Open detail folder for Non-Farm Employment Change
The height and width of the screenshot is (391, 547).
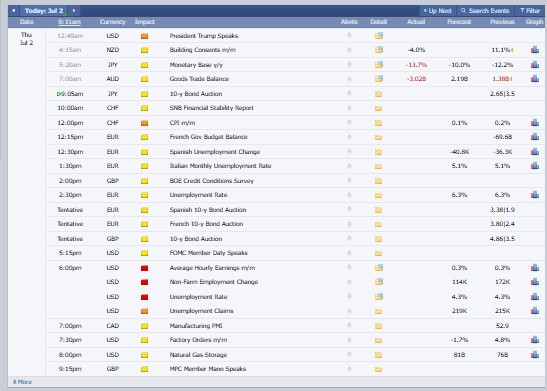pos(379,281)
